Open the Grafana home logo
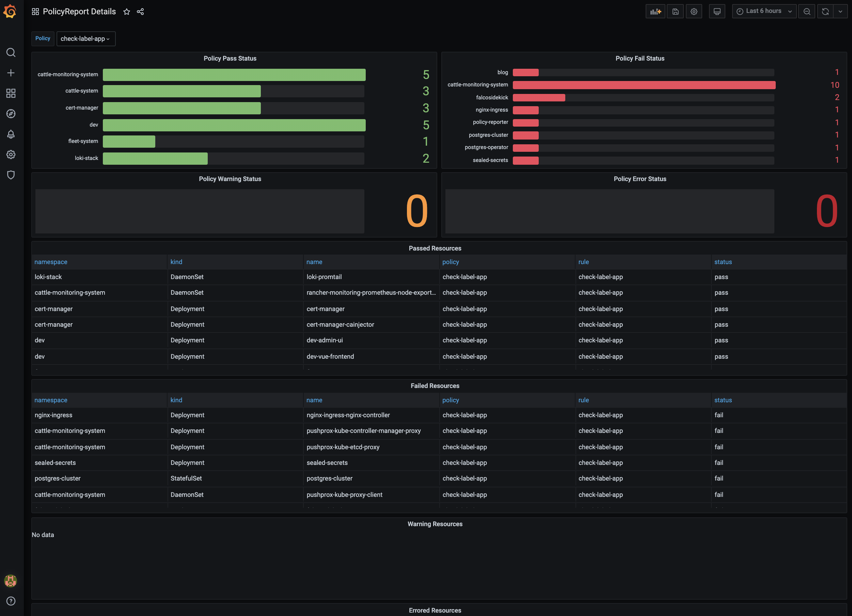The height and width of the screenshot is (616, 852). click(x=10, y=11)
